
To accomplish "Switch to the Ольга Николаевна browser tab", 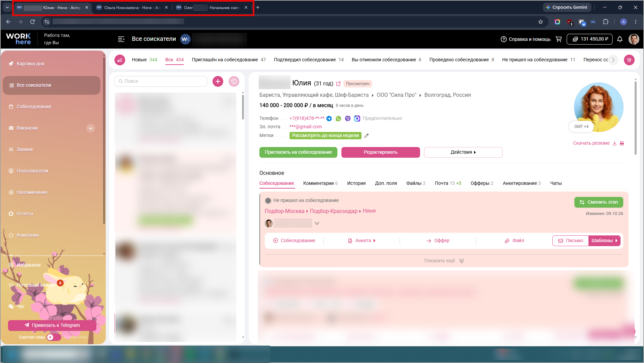I will tap(132, 7).
